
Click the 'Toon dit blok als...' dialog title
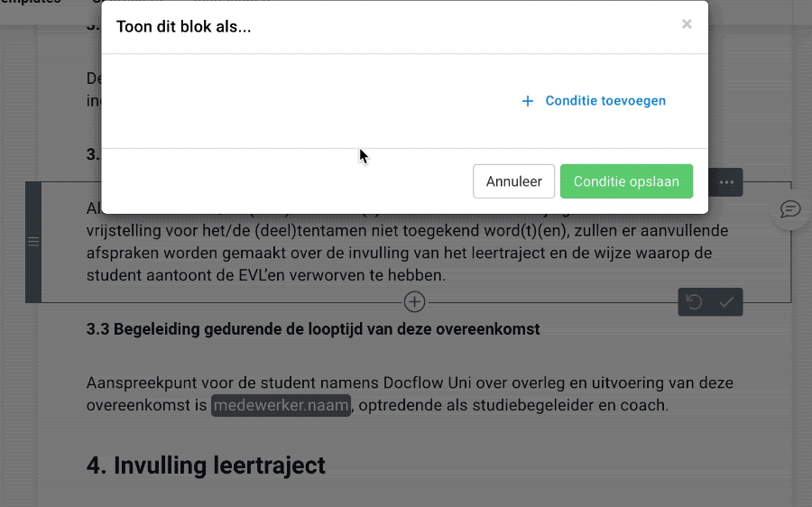click(x=184, y=26)
